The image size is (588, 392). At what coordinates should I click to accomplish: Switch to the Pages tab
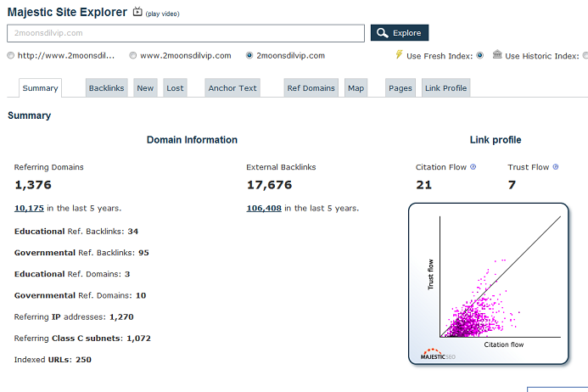[400, 88]
